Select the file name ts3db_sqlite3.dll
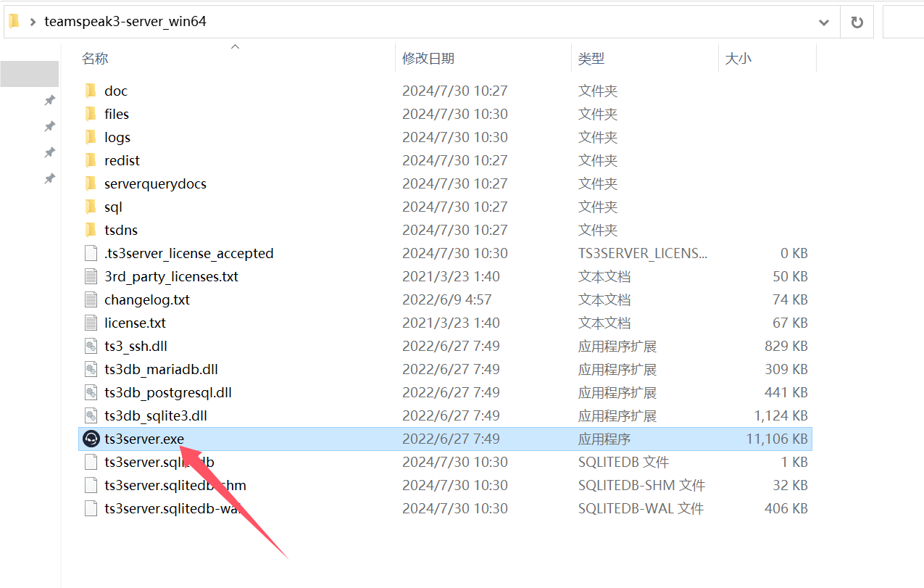The image size is (924, 588). click(x=156, y=415)
